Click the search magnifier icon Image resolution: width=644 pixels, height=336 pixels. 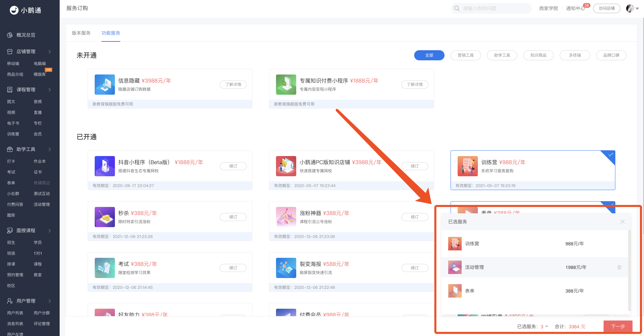click(457, 8)
